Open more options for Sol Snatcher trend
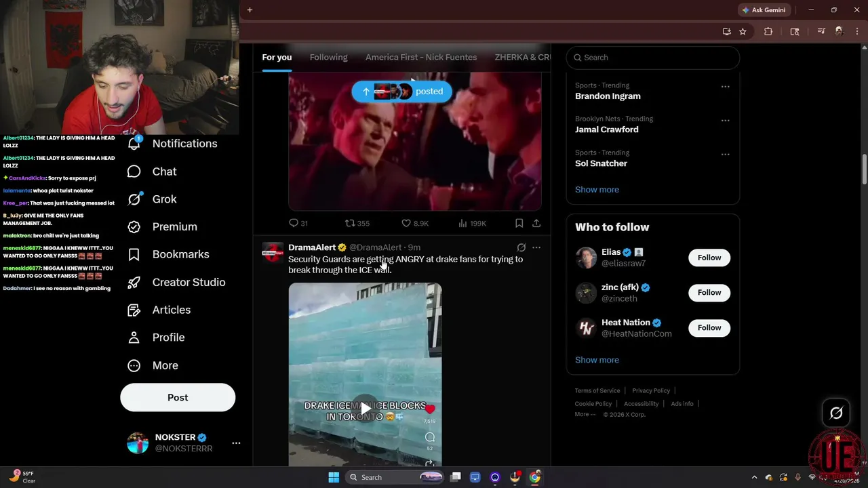The height and width of the screenshot is (488, 868). [x=726, y=155]
